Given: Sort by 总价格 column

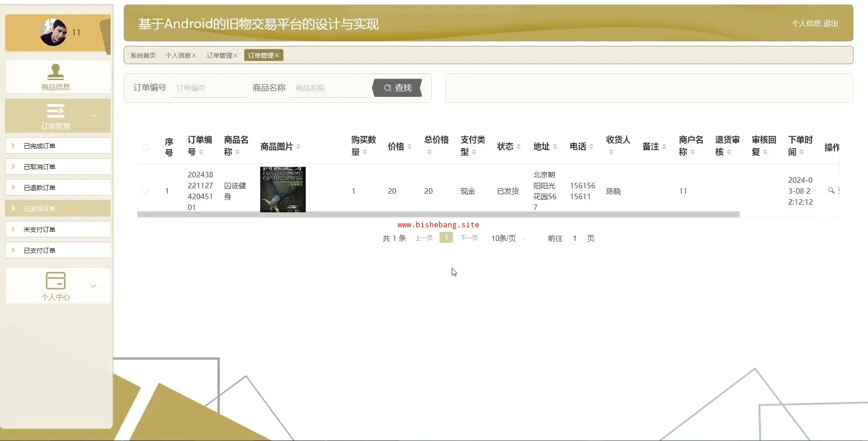Looking at the screenshot, I should click(x=429, y=152).
